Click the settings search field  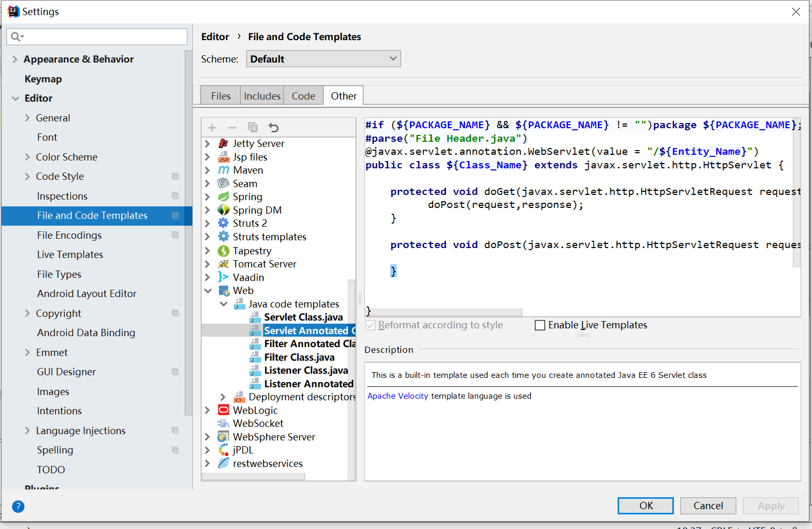97,36
